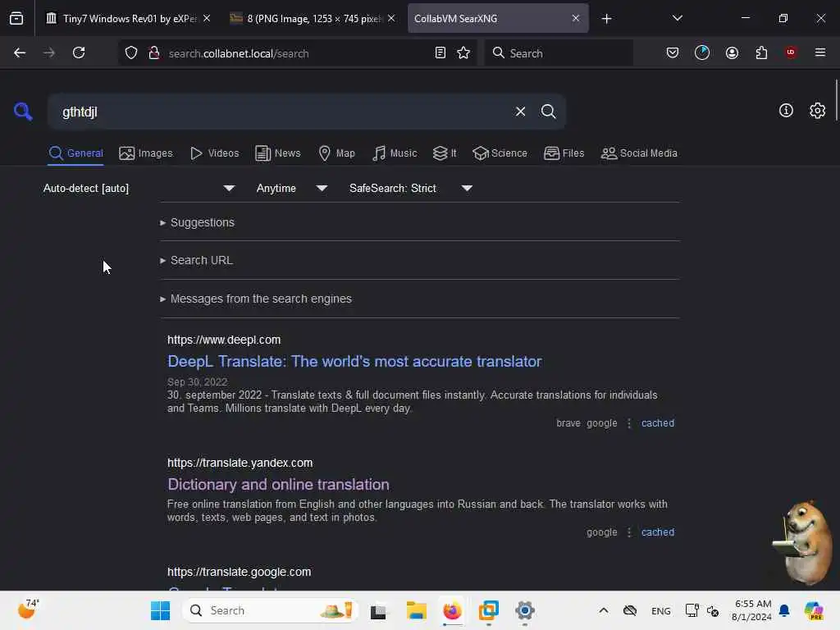The image size is (840, 630).
Task: Select the Images search category
Action: (x=146, y=153)
